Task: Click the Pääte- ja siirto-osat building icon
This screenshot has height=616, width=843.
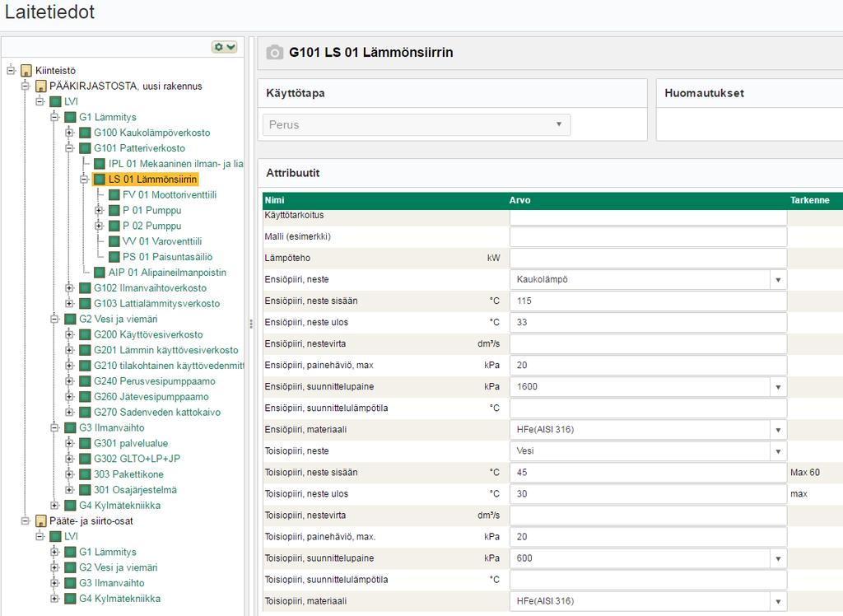Action: pos(41,520)
